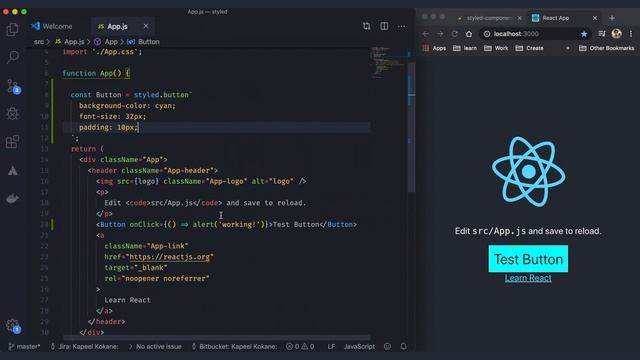Click the App function breadcrumb
This screenshot has height=360, width=640.
(x=106, y=42)
